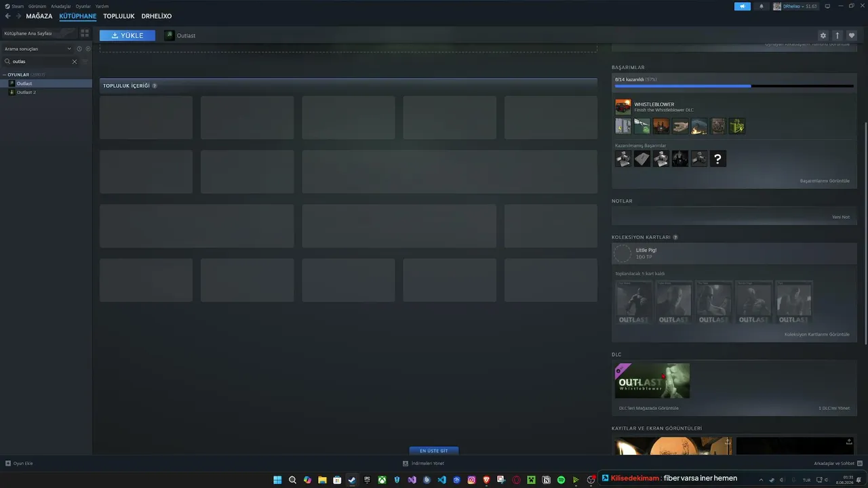Switch library to grid collections view
The image size is (868, 488).
(x=85, y=33)
